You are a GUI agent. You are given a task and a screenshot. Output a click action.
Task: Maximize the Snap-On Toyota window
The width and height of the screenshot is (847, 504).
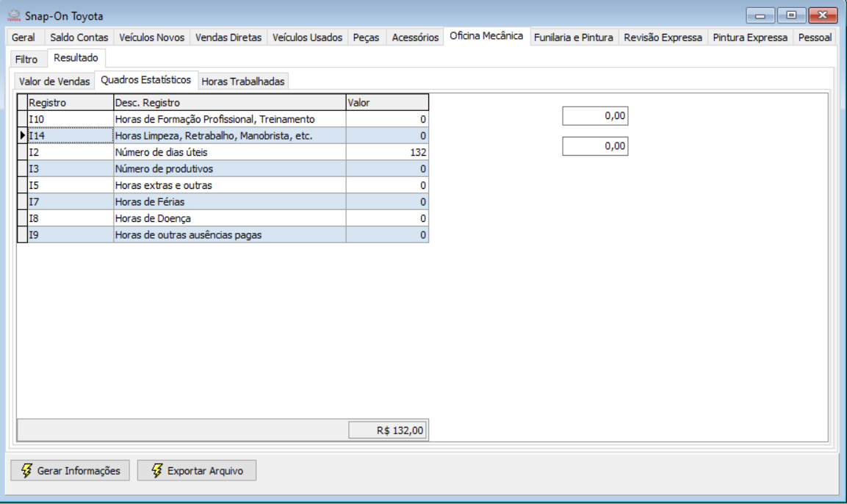791,15
